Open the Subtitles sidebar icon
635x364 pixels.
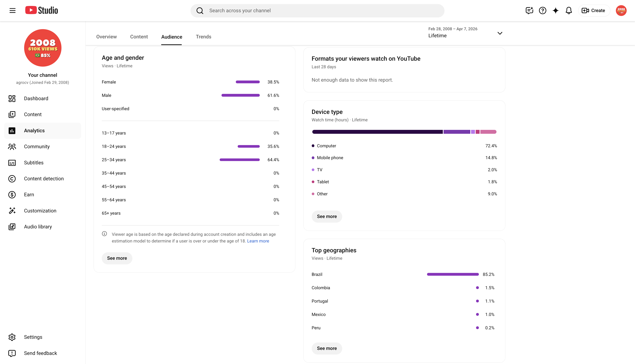coord(12,163)
